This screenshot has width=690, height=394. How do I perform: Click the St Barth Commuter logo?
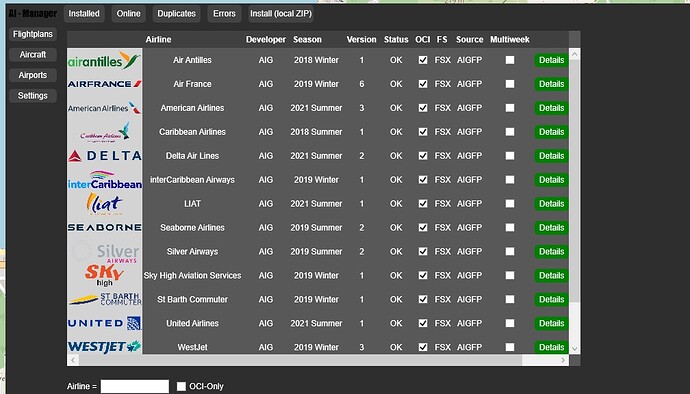(x=104, y=299)
